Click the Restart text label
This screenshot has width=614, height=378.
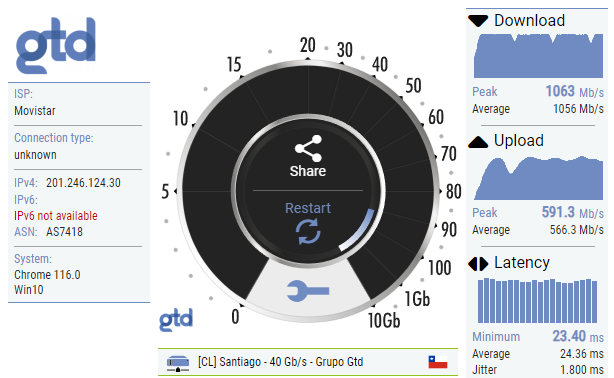point(308,208)
